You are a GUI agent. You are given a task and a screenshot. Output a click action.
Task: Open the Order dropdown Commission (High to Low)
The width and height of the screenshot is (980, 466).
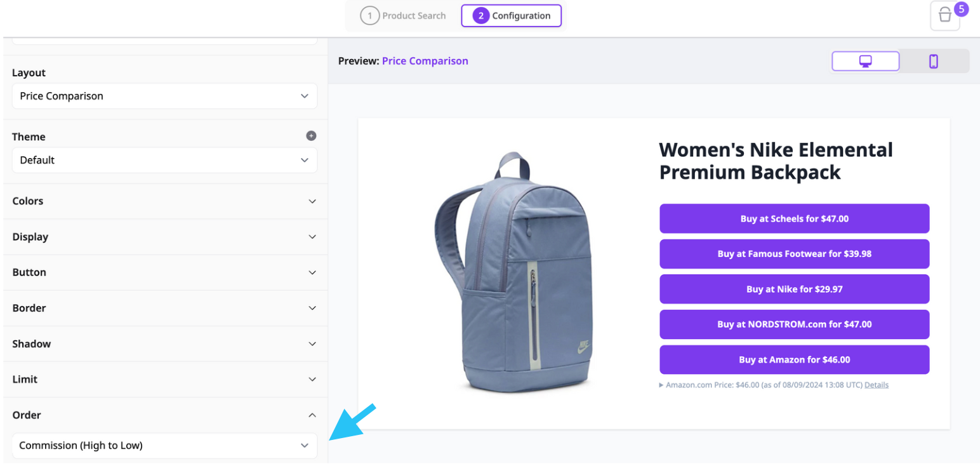pos(164,446)
